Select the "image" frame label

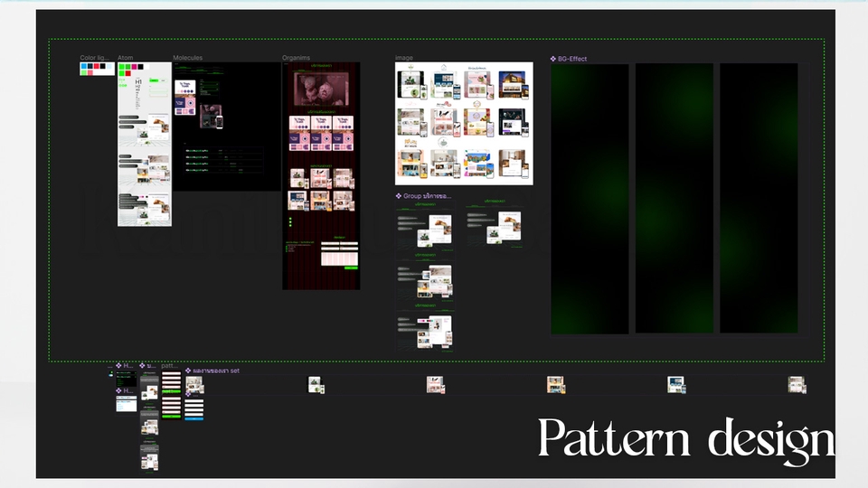click(404, 58)
